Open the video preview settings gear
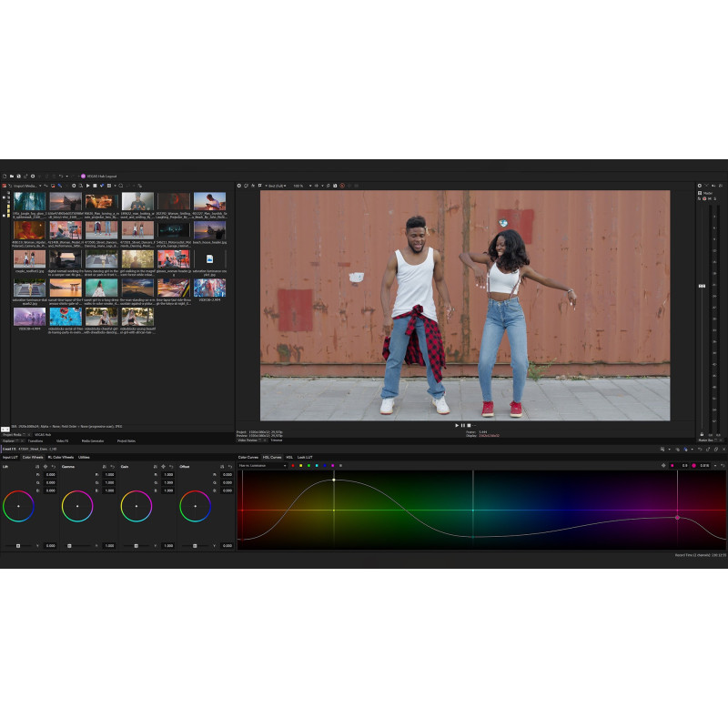 [x=238, y=186]
